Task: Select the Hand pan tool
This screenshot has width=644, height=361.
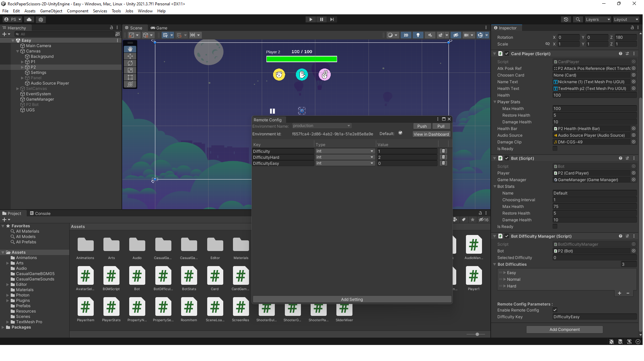Action: pos(130,49)
